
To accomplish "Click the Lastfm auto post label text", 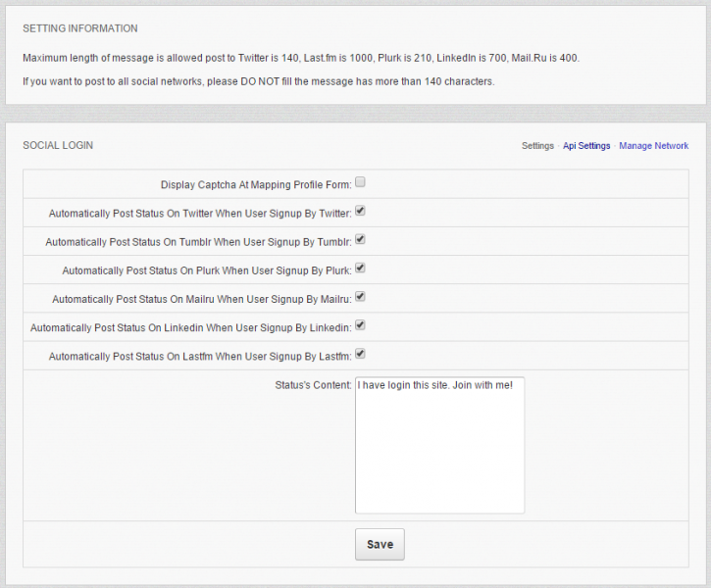I will click(200, 356).
